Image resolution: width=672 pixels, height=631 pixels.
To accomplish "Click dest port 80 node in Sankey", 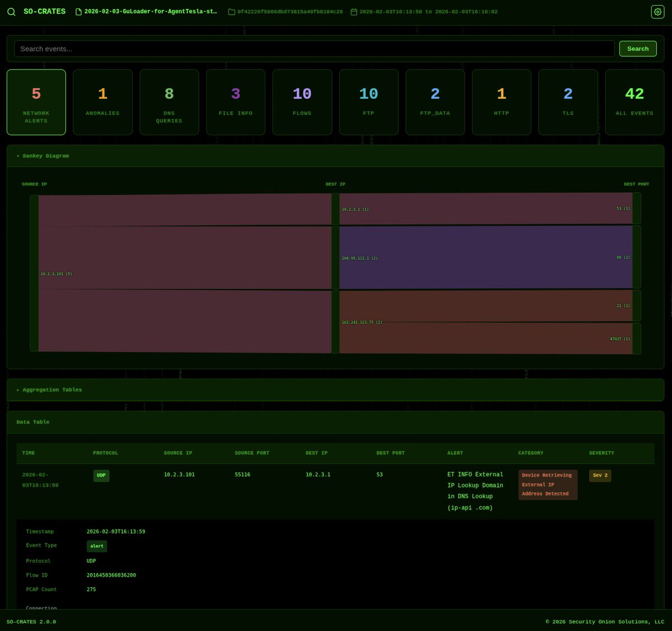I will tap(637, 257).
